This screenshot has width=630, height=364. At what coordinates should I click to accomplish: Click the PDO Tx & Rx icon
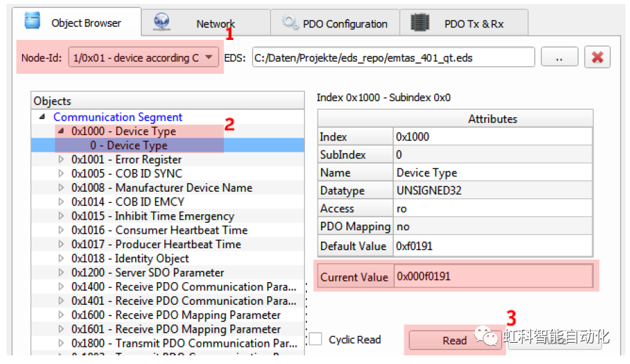pyautogui.click(x=420, y=23)
